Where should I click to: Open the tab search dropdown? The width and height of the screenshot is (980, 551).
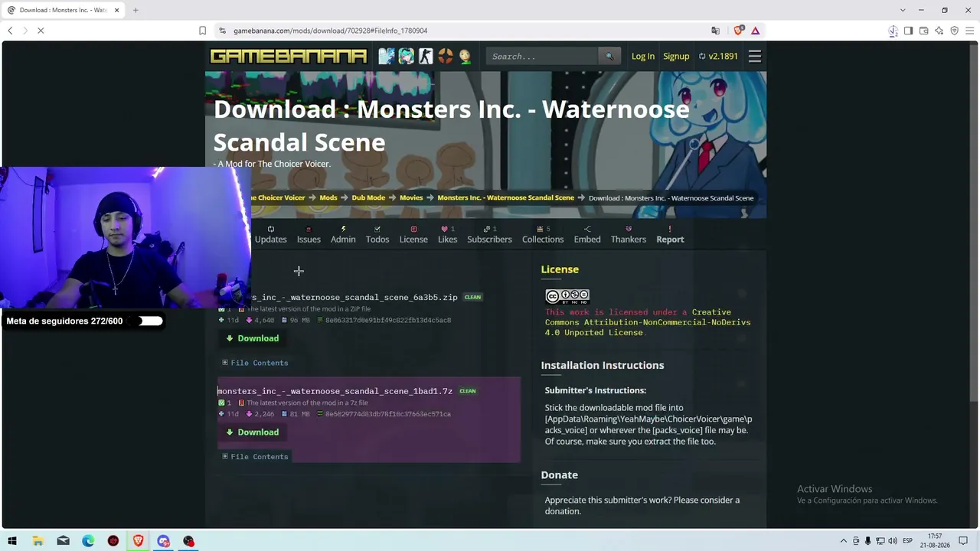tap(903, 10)
